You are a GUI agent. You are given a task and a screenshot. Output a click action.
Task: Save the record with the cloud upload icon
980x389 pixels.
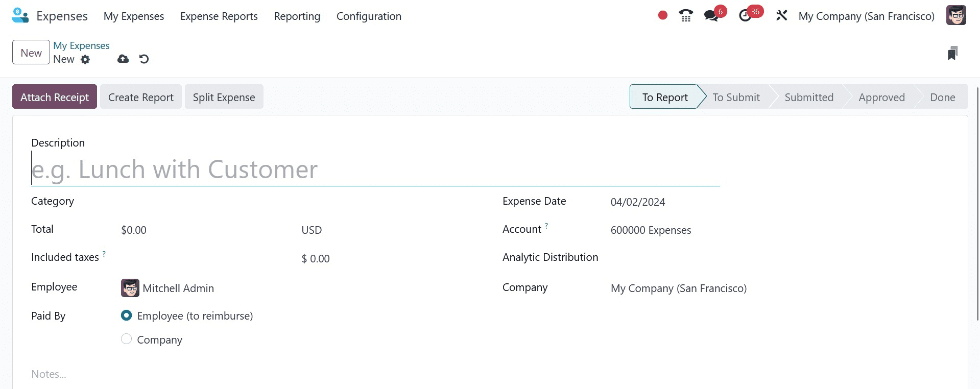click(123, 59)
